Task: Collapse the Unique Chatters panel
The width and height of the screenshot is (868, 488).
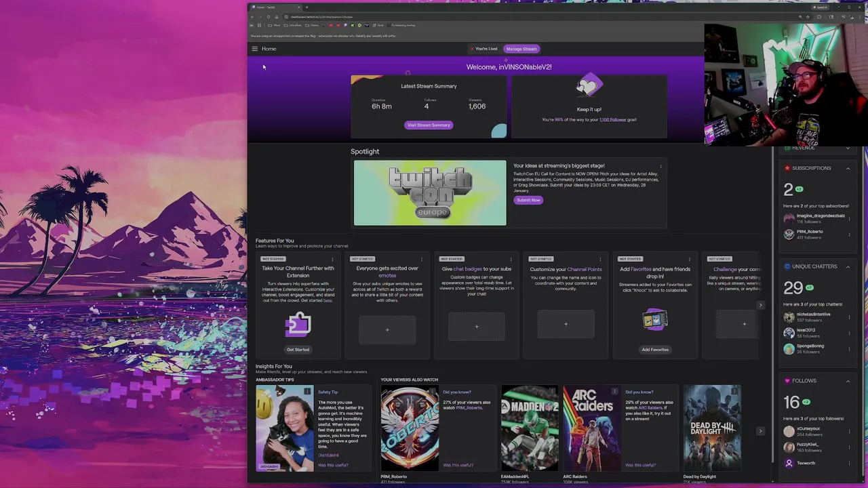Action: pyautogui.click(x=848, y=266)
